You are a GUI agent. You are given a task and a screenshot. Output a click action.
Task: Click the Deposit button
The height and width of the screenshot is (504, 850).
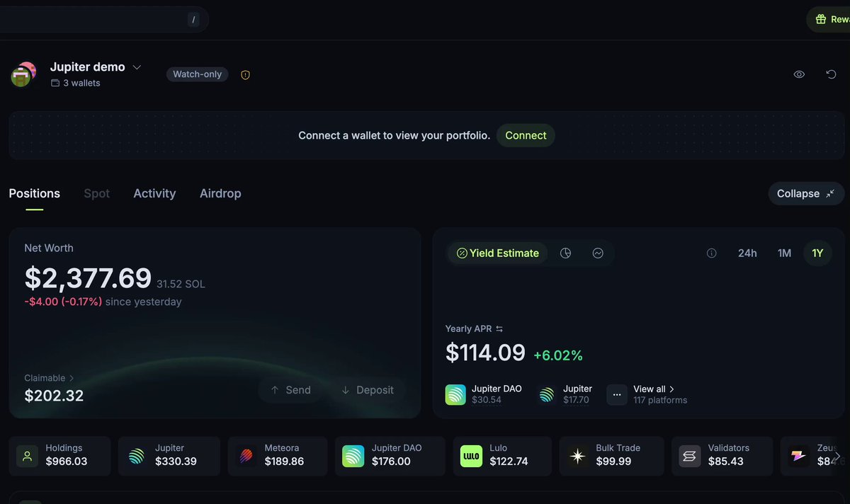click(367, 390)
